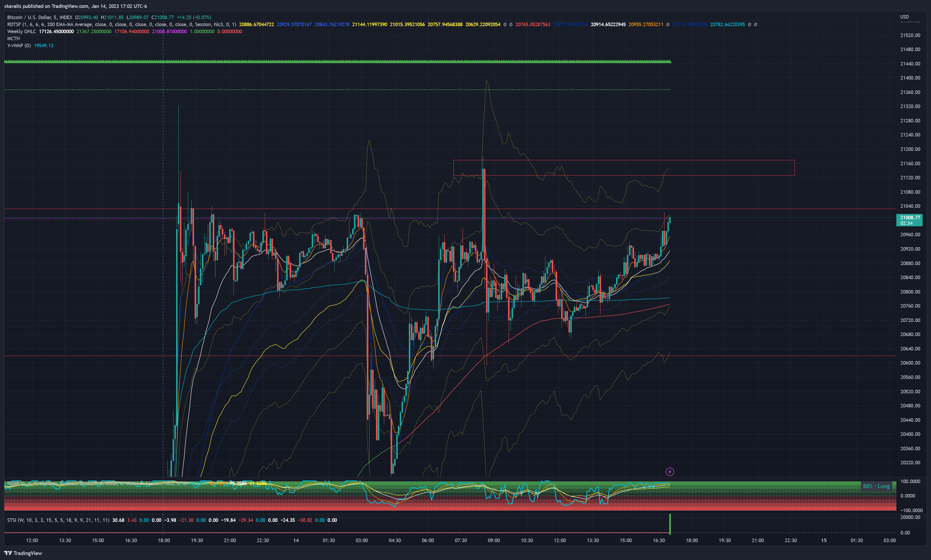Click the magenta Weekly OHLC value 21008.81000000

tap(169, 31)
